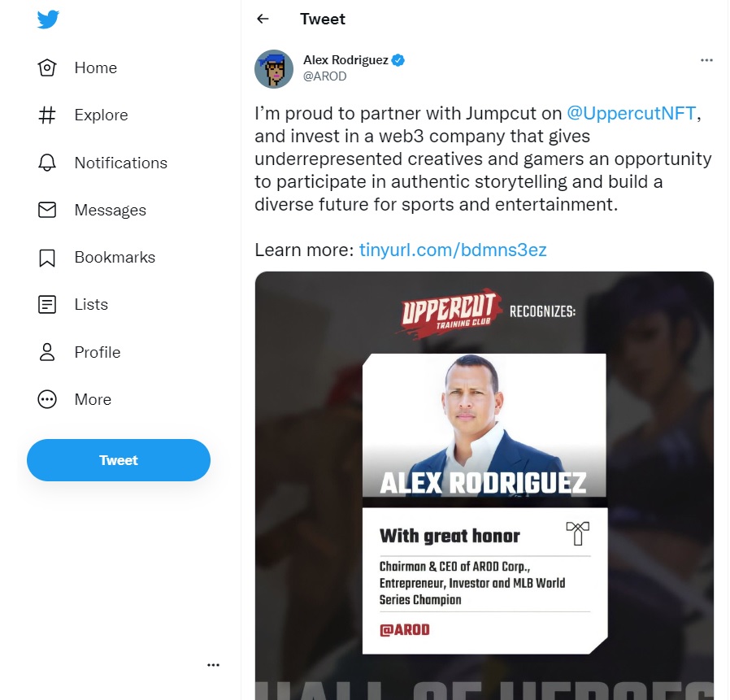Click the Lists document icon
The image size is (730, 700).
(x=47, y=305)
